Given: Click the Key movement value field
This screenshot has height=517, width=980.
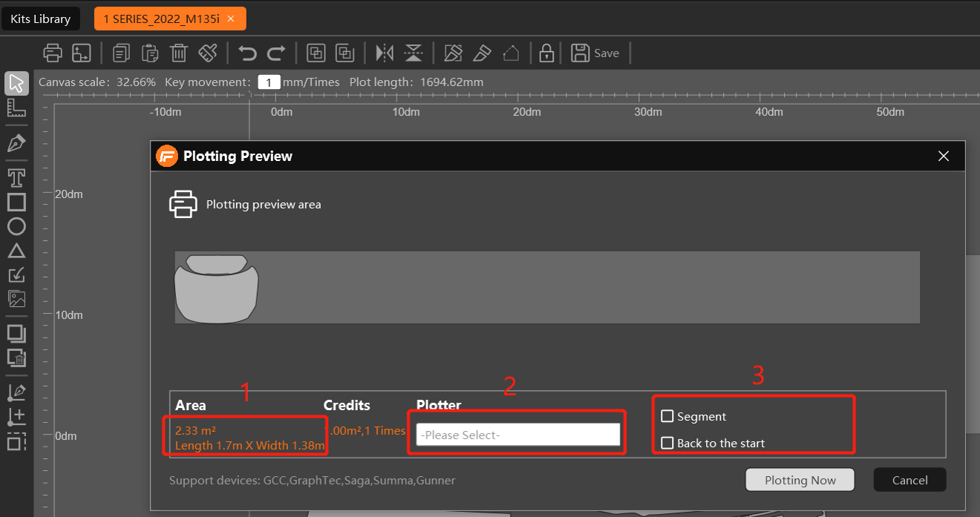Looking at the screenshot, I should pyautogui.click(x=269, y=82).
